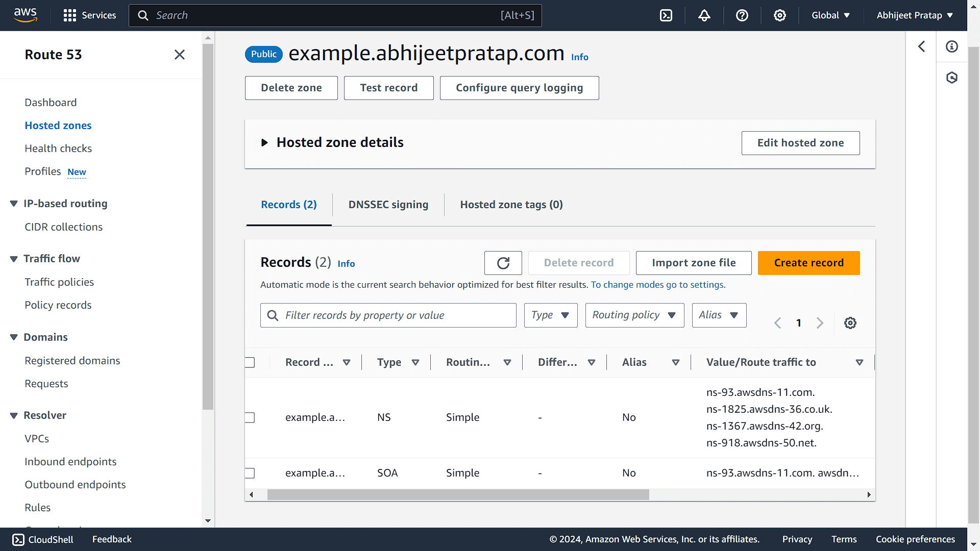Refresh the records list
This screenshot has width=980, height=551.
503,263
